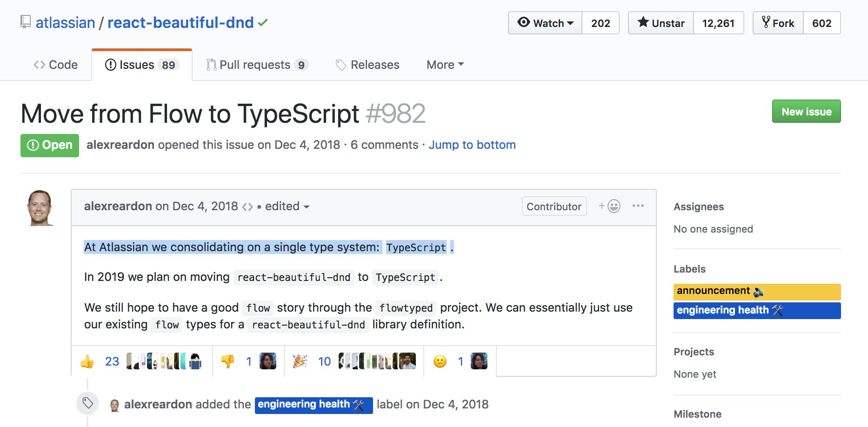The height and width of the screenshot is (427, 868).
Task: Click the label tag timeline icon
Action: tap(87, 403)
